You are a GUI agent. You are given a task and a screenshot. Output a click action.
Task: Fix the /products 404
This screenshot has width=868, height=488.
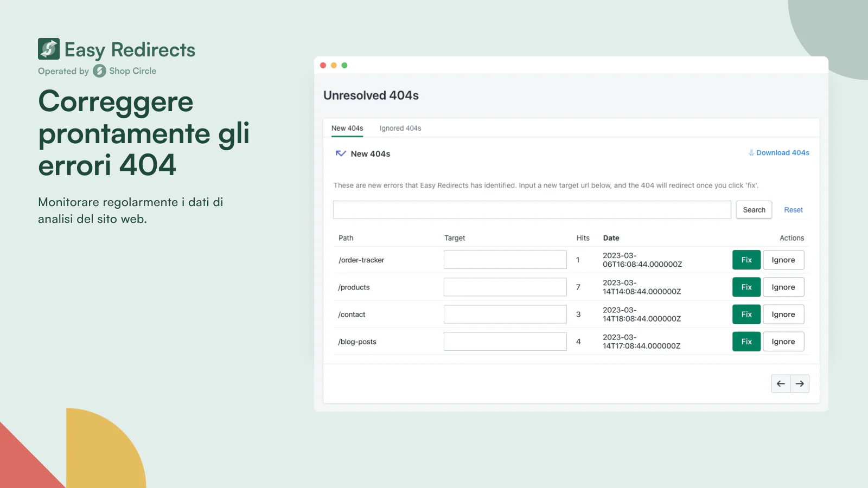746,287
